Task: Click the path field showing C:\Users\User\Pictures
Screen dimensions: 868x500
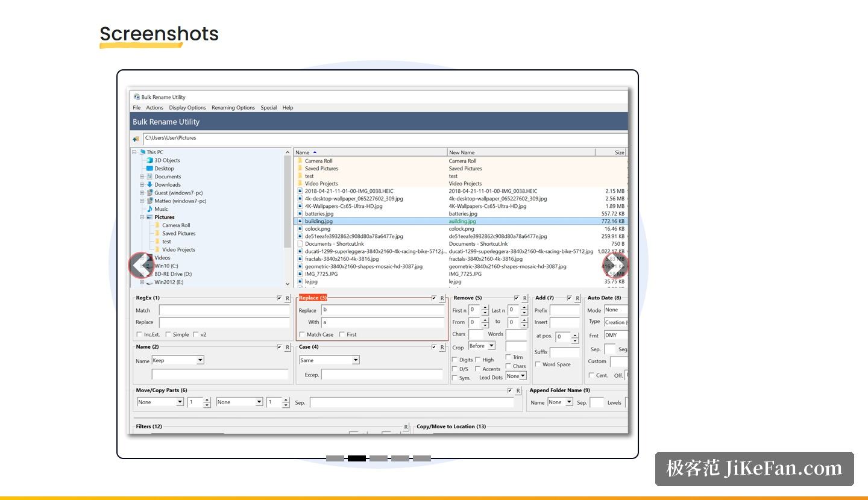Action: [x=385, y=139]
